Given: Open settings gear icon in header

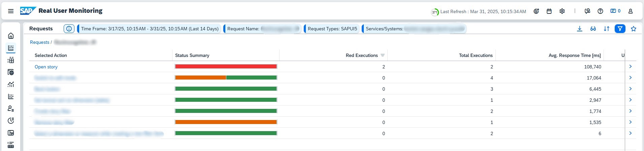Looking at the screenshot, I should [562, 11].
